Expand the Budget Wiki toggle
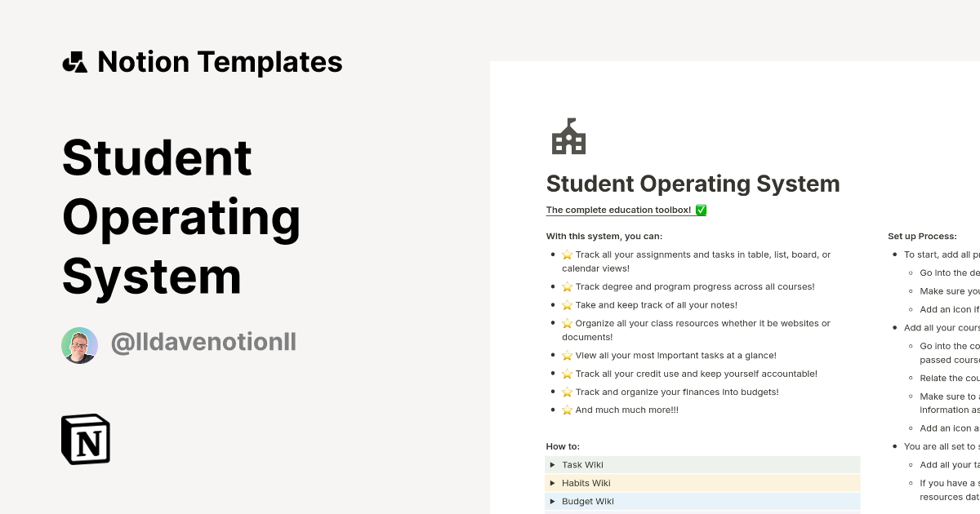Viewport: 980px width, 514px height. (553, 501)
